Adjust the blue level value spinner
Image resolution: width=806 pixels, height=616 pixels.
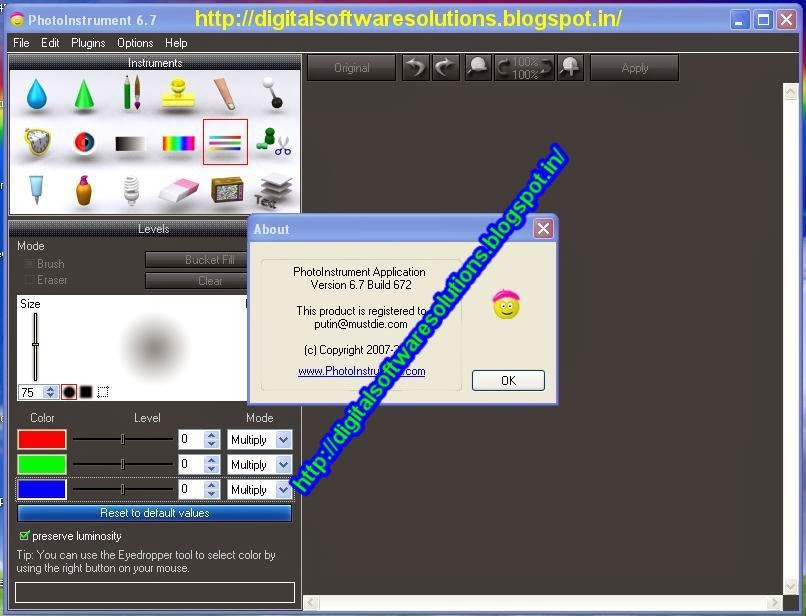point(211,490)
